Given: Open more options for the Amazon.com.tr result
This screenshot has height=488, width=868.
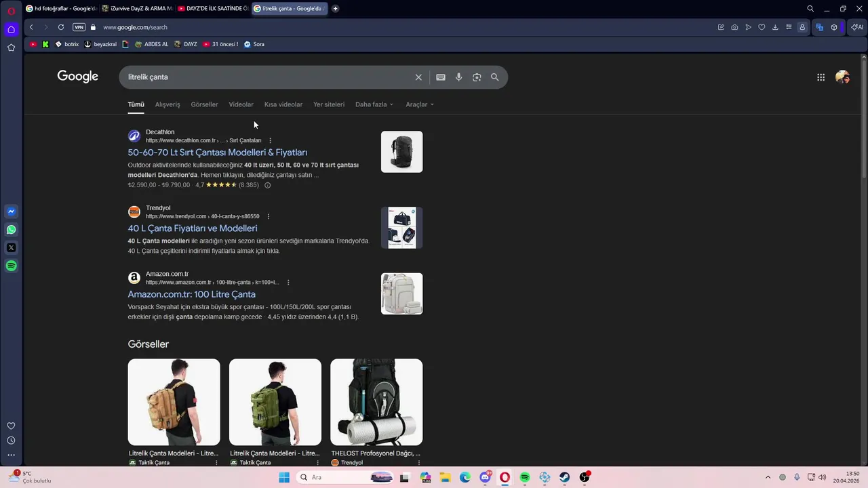Looking at the screenshot, I should pyautogui.click(x=288, y=282).
